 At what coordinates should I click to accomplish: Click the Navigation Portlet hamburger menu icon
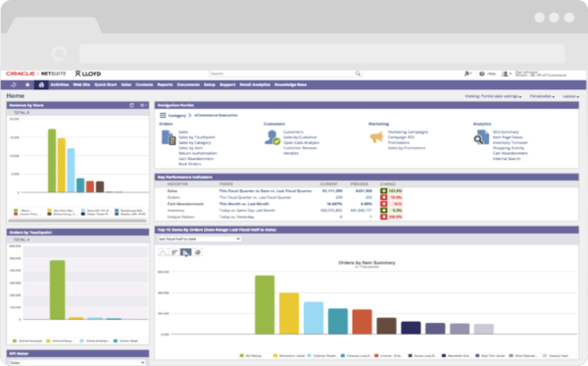(x=163, y=115)
